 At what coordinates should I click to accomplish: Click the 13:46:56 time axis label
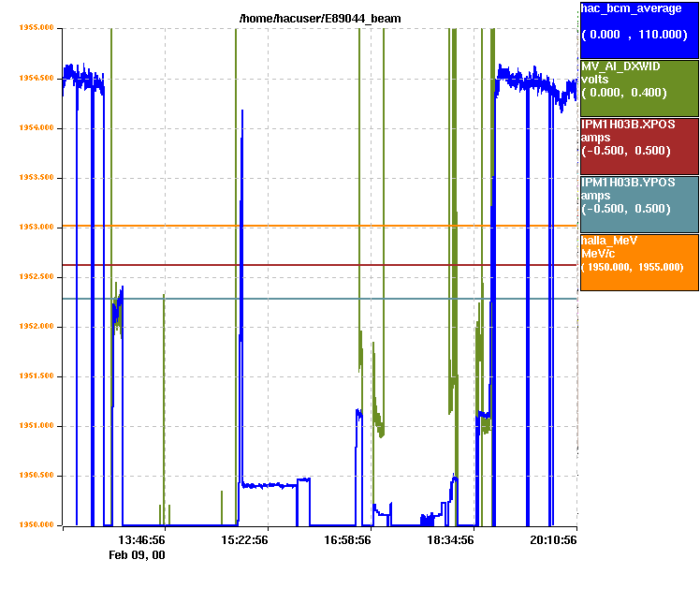tap(142, 540)
